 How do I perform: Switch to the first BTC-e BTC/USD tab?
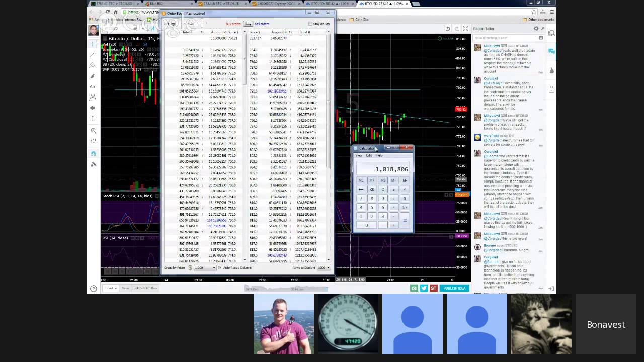coord(114,4)
